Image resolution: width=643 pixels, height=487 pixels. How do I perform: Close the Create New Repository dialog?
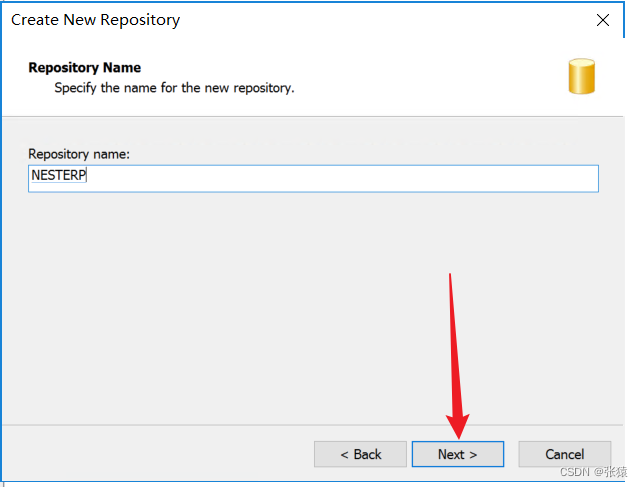click(x=602, y=20)
